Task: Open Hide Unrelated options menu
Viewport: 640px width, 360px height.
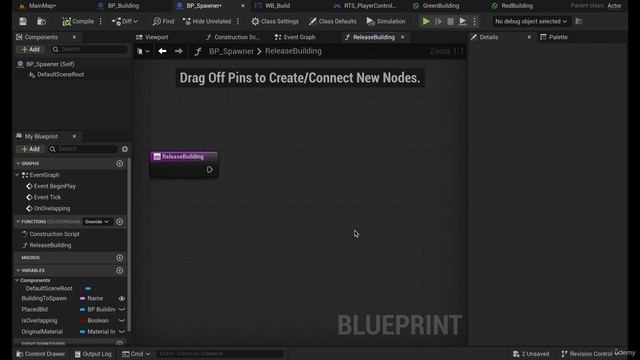Action: click(238, 21)
